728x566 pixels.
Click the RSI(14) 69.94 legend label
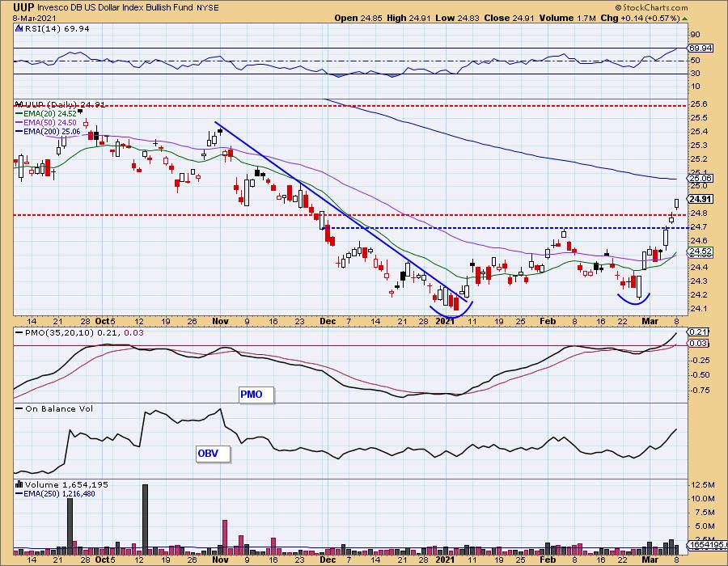pyautogui.click(x=57, y=28)
